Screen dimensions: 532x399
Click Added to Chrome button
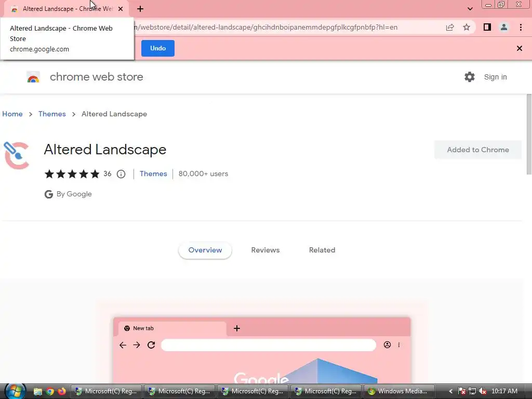pyautogui.click(x=478, y=150)
